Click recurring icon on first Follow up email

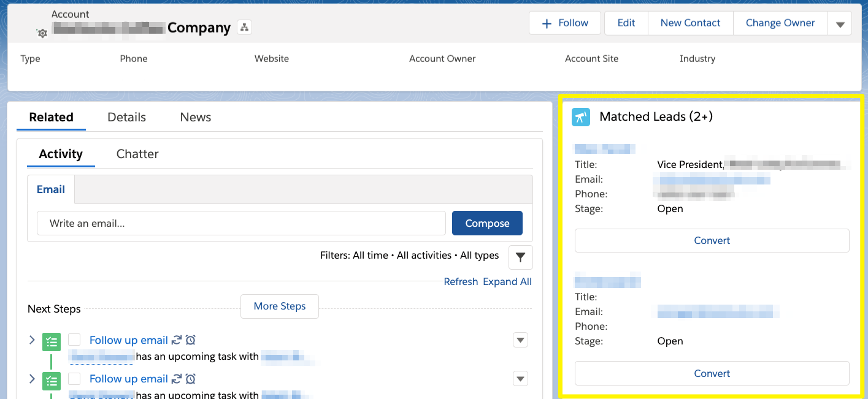(177, 340)
